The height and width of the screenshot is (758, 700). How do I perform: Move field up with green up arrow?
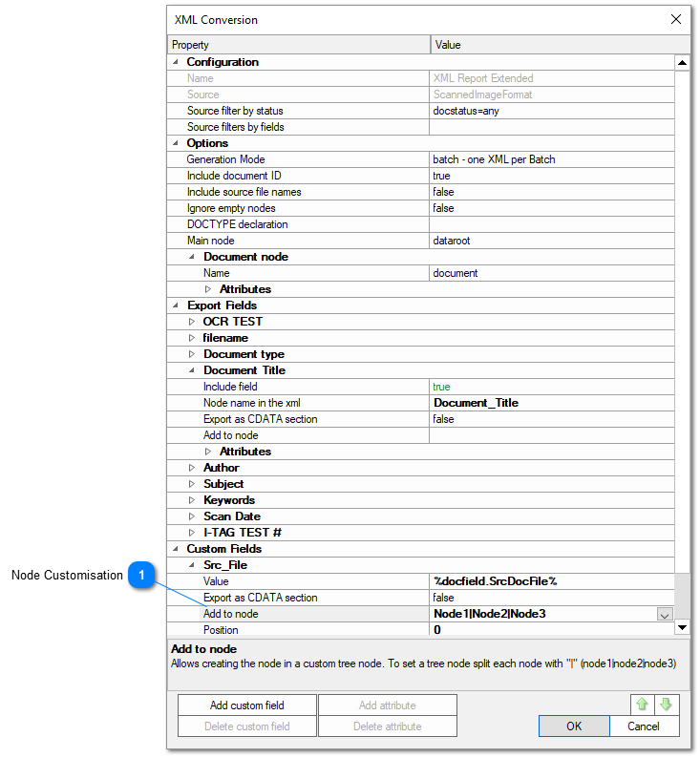point(642,705)
